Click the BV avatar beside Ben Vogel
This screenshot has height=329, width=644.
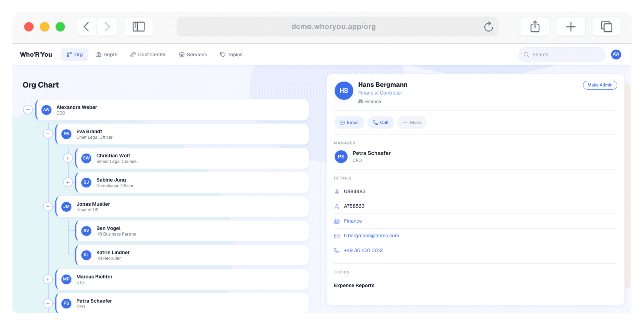coord(86,231)
